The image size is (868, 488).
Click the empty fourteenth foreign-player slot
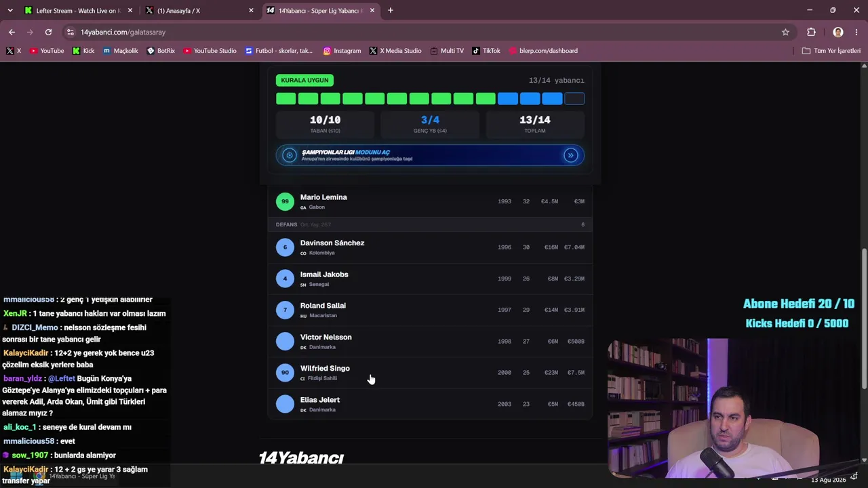(574, 99)
